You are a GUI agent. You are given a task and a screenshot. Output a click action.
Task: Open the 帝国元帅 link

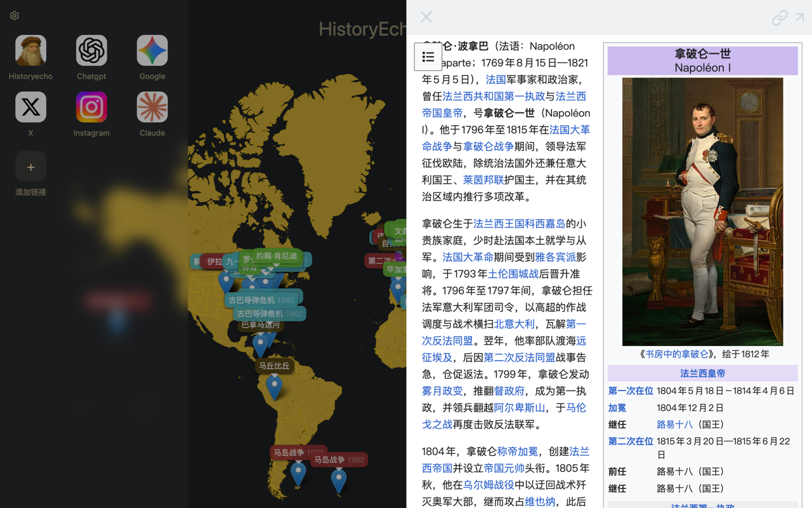pos(504,468)
